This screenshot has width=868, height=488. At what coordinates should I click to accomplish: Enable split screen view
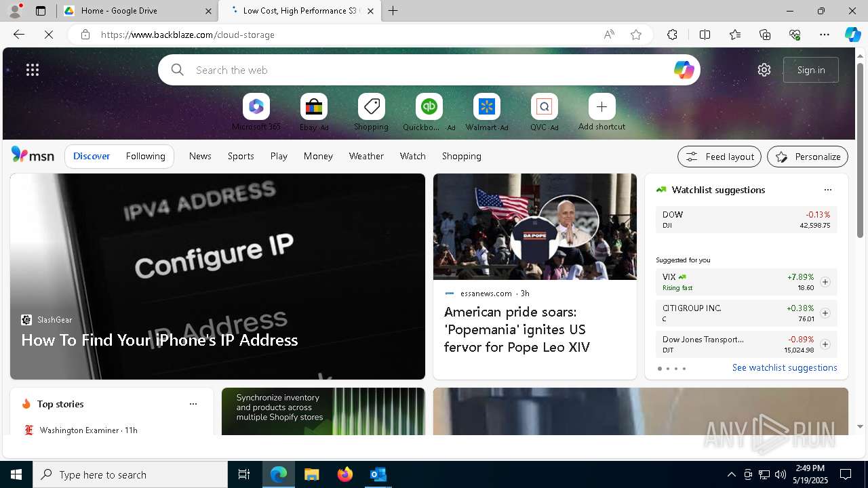coord(705,35)
